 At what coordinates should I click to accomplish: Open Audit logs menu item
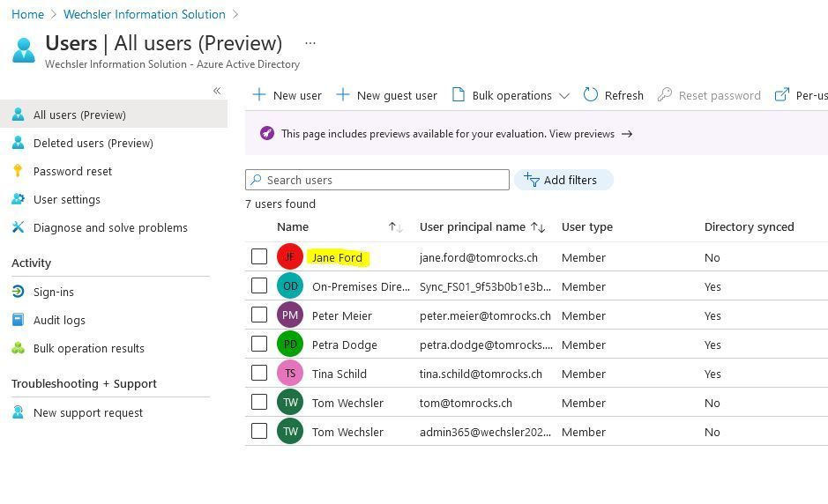point(114,320)
